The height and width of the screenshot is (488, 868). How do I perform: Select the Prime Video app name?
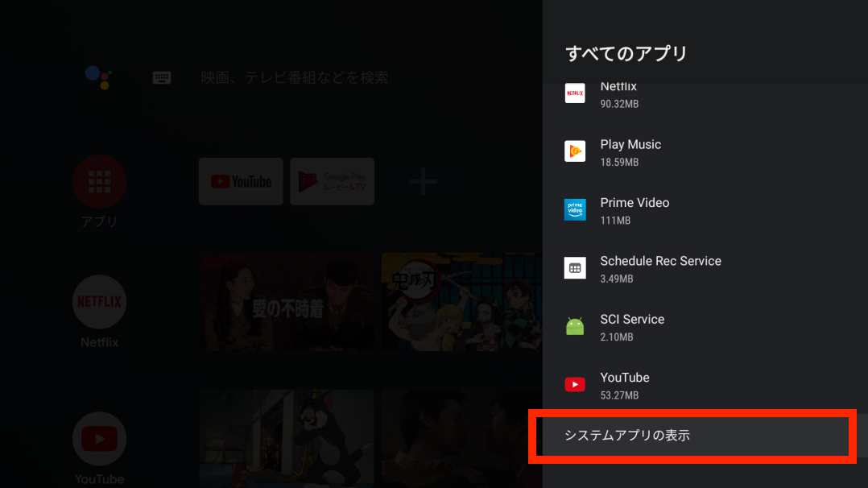point(634,203)
